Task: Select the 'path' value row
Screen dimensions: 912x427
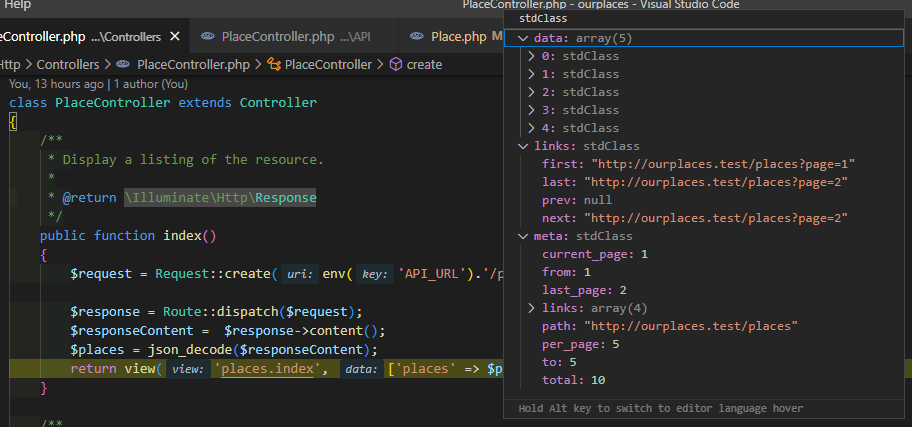Action: pyautogui.click(x=704, y=326)
